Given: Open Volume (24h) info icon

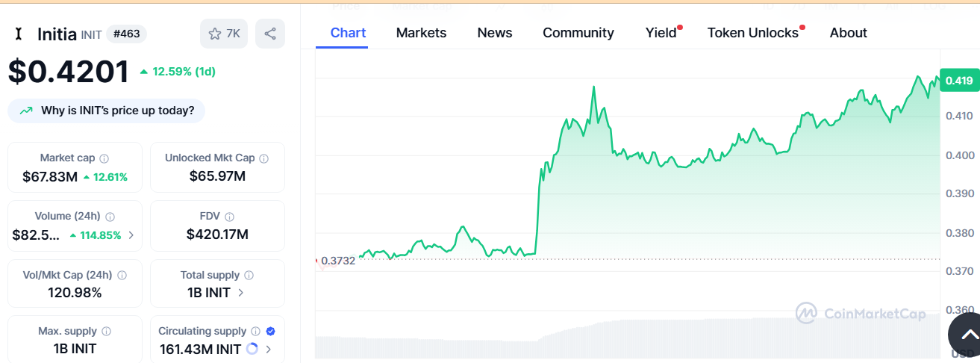Looking at the screenshot, I should tap(110, 217).
